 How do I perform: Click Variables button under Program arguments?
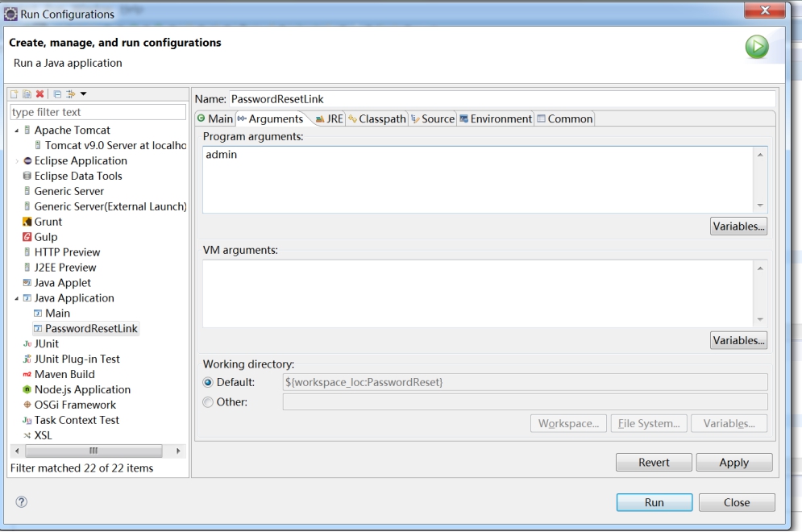pos(738,226)
